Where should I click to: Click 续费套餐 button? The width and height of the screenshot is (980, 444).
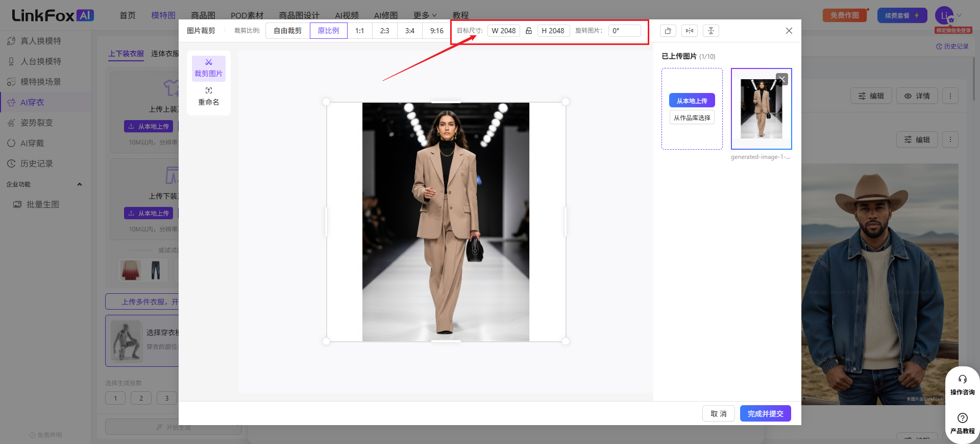(x=902, y=15)
